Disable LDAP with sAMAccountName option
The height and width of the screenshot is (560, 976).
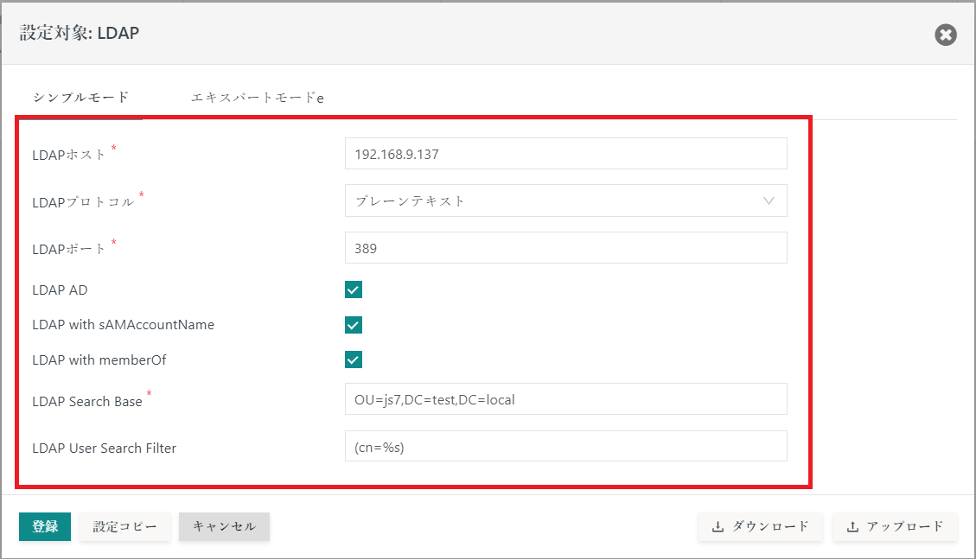353,324
